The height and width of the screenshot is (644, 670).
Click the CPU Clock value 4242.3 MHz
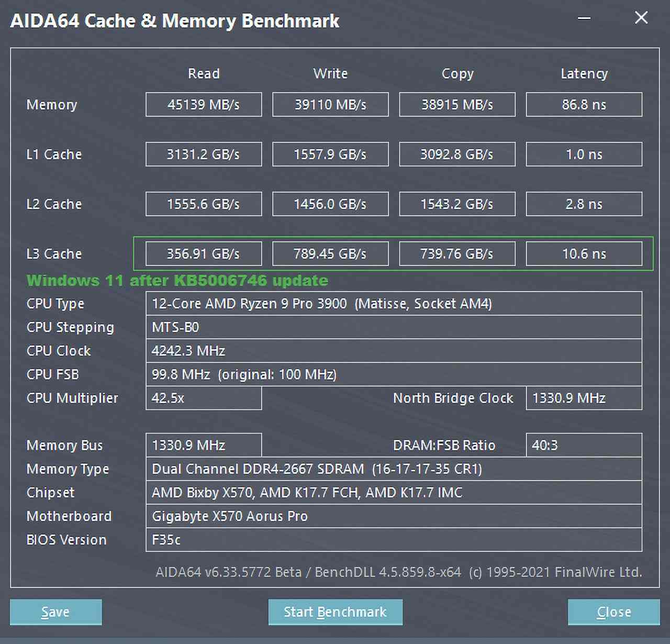tap(394, 351)
